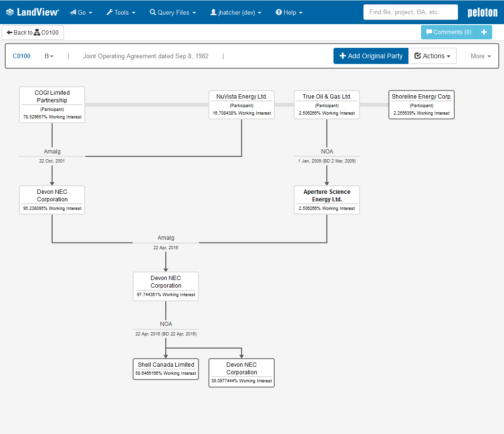Click Amalg event dated 22 Oct, 2001

pyautogui.click(x=52, y=156)
